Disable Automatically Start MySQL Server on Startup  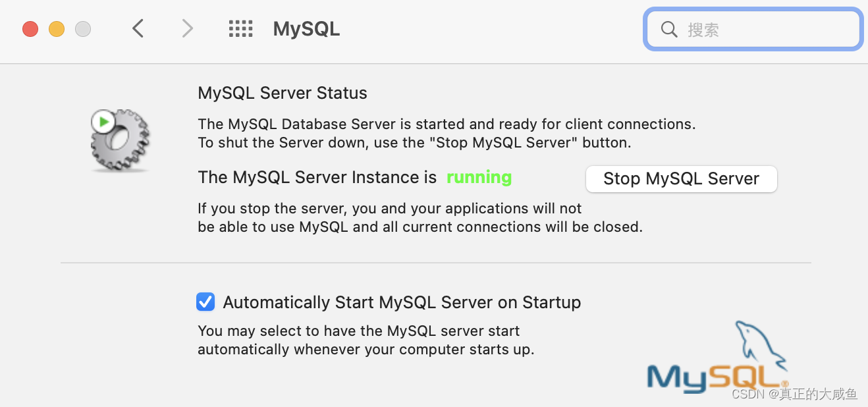tap(205, 302)
